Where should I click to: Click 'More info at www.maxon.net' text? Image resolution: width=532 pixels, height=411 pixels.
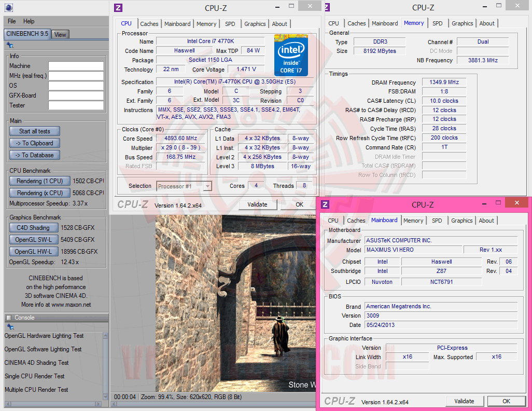(x=56, y=305)
